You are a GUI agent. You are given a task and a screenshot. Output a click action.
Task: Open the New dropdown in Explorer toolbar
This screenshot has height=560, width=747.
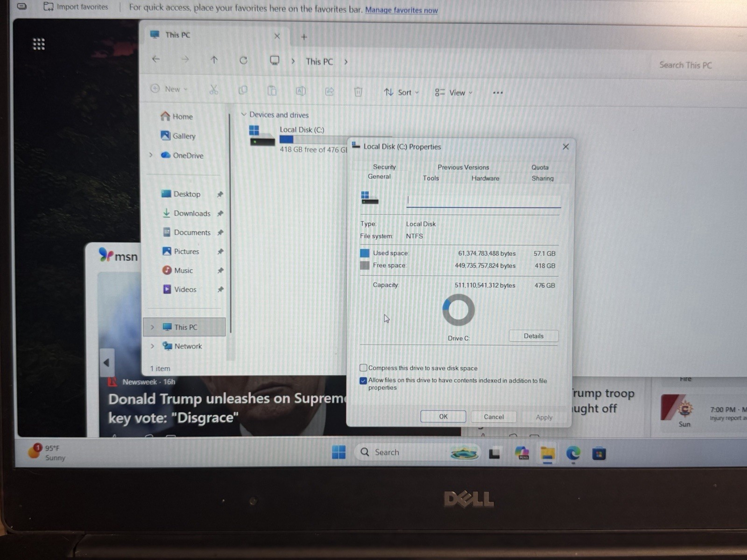click(x=169, y=89)
